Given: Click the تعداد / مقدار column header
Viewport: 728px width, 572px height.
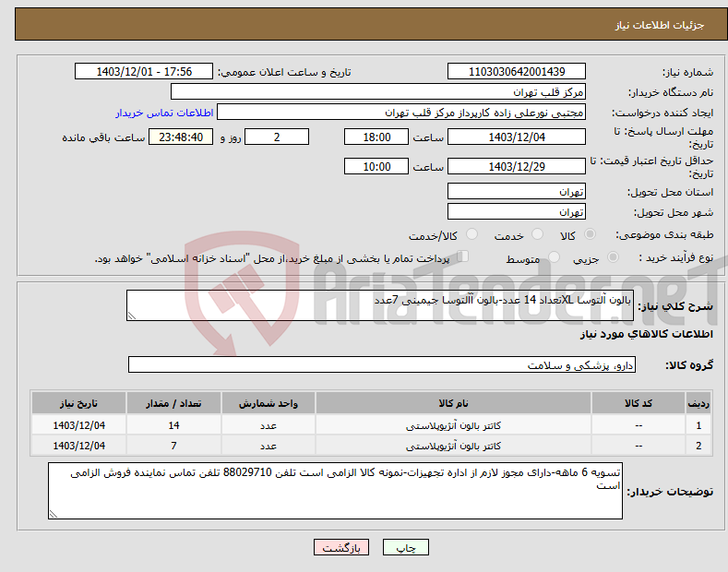Looking at the screenshot, I should point(173,403).
